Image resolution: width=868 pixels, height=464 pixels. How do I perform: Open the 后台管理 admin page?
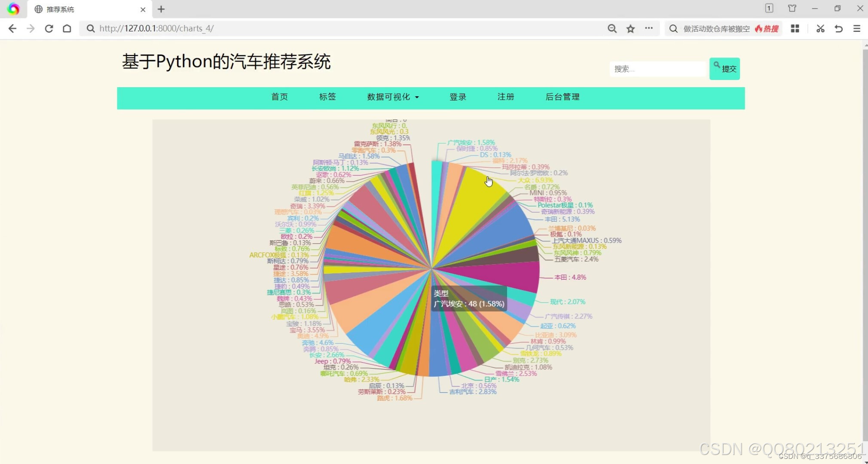click(562, 97)
